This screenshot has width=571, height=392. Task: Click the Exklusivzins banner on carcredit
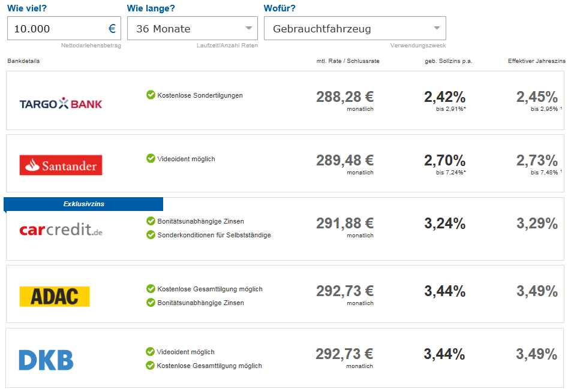83,204
